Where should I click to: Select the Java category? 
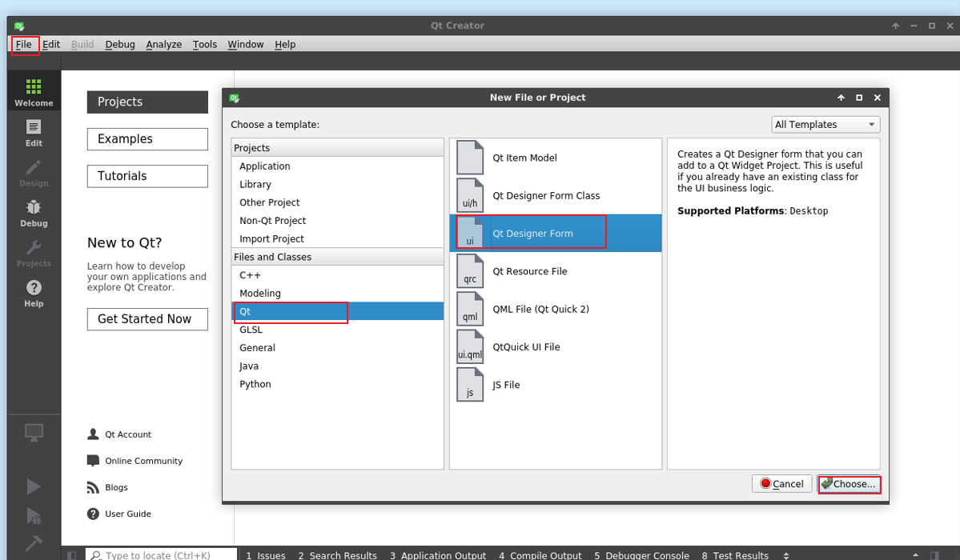(x=337, y=366)
